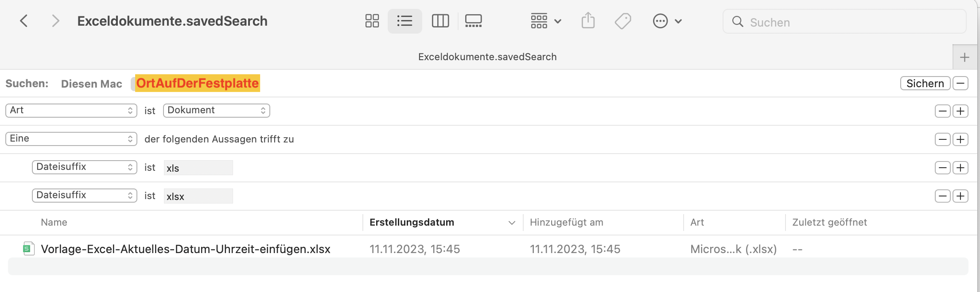Screen dimensions: 980x292
Task: Click the Share icon in toolbar
Action: coord(588,21)
